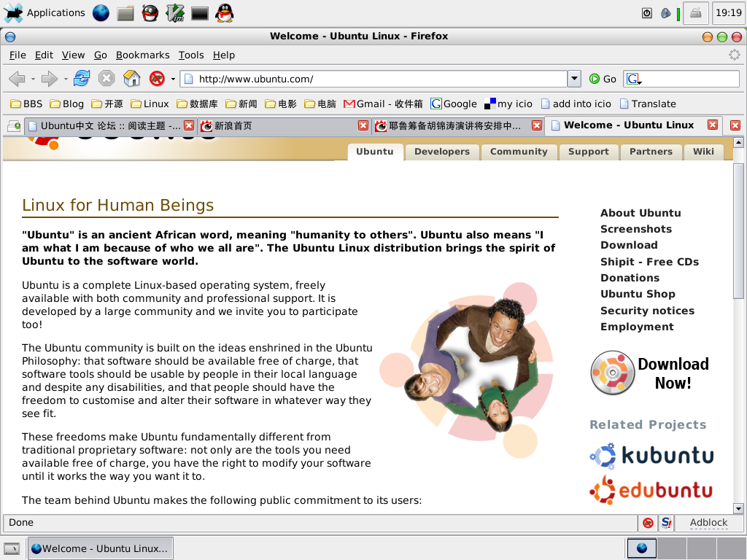Open the 电影 bookmark folder
The width and height of the screenshot is (747, 560).
281,104
